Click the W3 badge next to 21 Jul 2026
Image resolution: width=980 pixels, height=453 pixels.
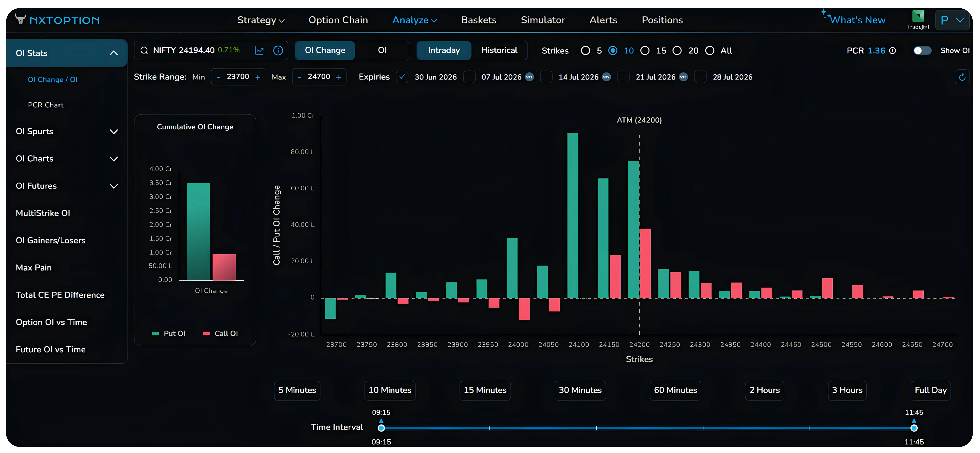683,77
